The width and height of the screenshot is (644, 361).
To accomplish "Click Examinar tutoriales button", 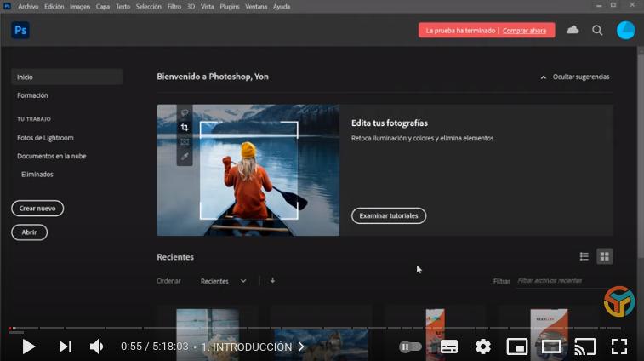I will [389, 215].
